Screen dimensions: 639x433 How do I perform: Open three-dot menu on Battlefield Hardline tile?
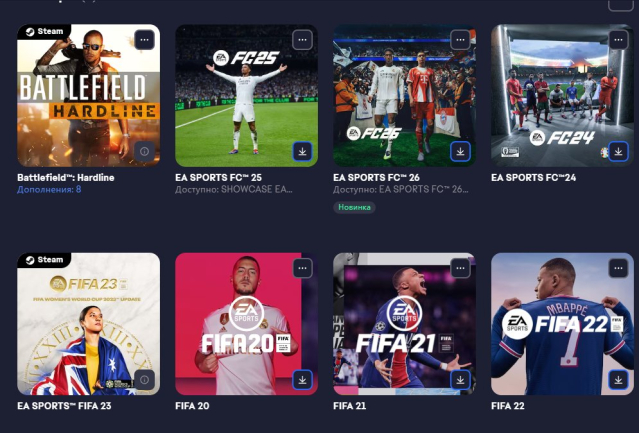coord(144,40)
